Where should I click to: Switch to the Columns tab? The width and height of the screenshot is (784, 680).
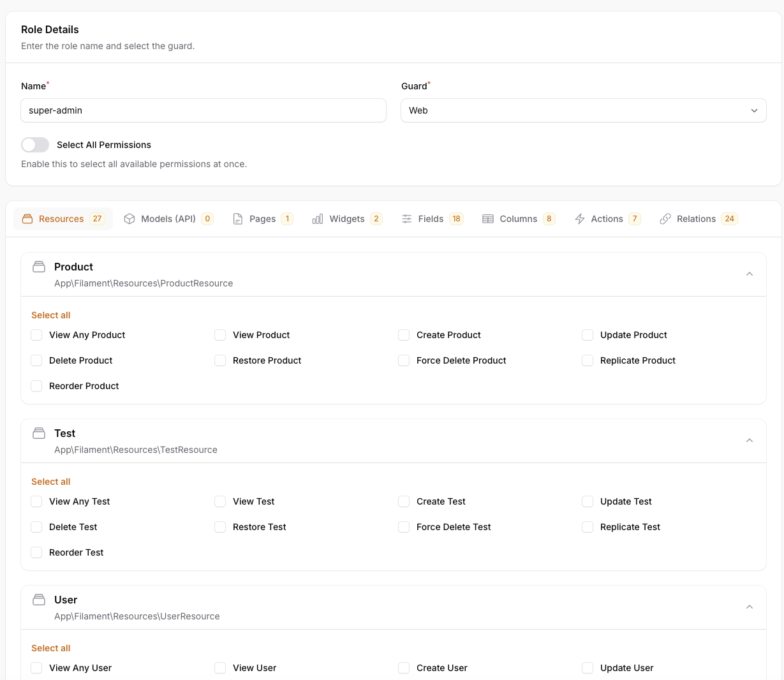coord(519,219)
